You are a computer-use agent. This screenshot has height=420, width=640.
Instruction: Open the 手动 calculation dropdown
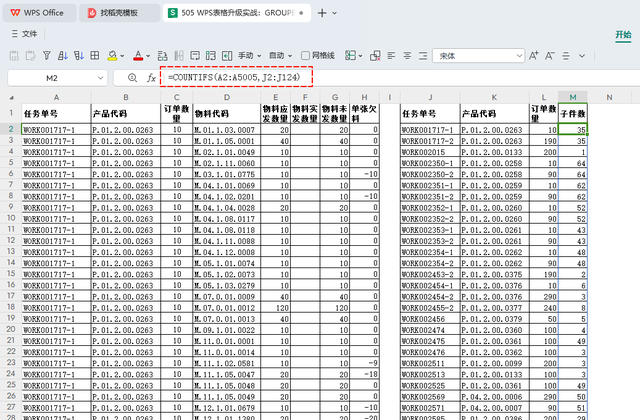(x=249, y=56)
